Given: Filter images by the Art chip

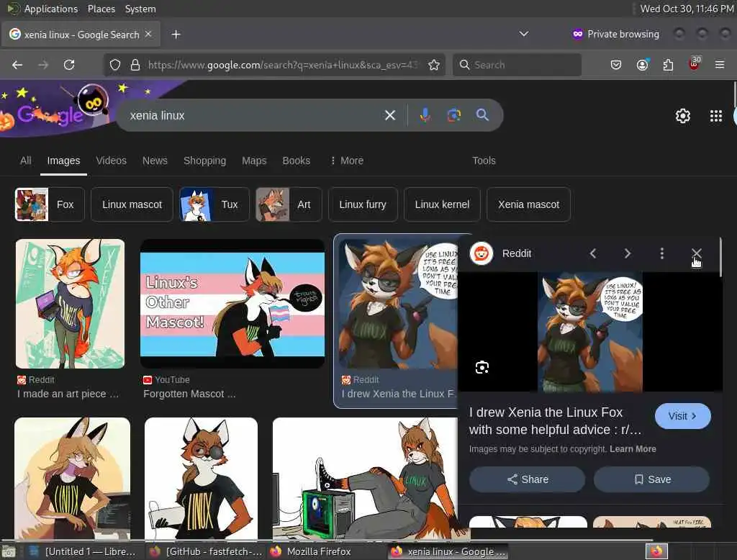Looking at the screenshot, I should [x=289, y=204].
